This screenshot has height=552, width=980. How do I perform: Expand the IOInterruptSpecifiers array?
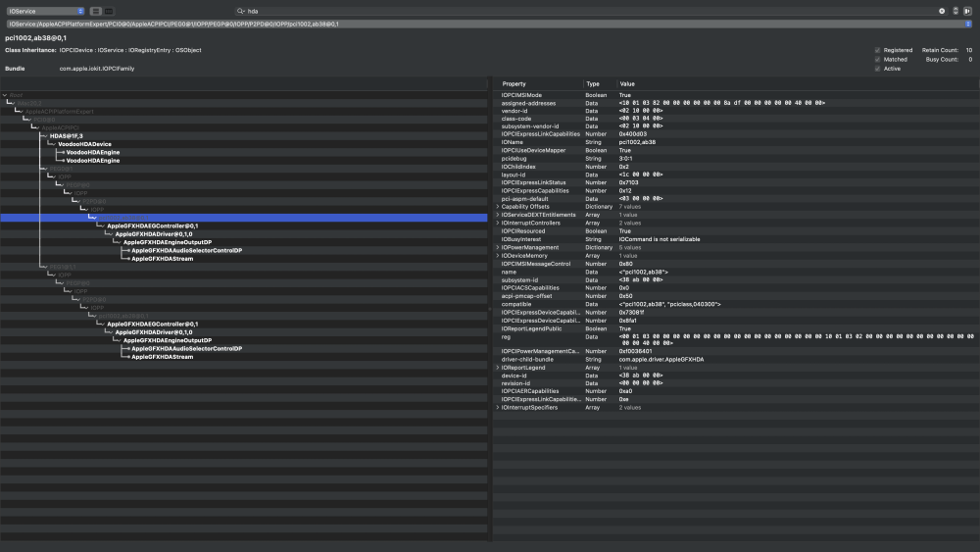(x=498, y=408)
